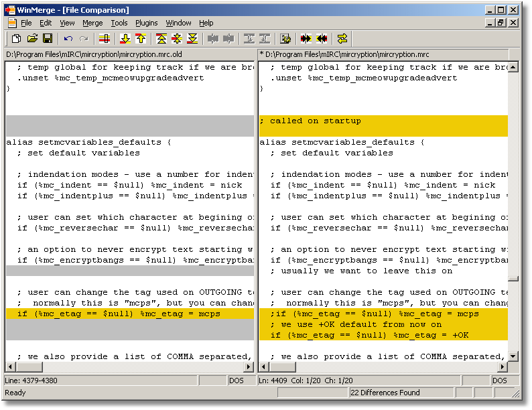The width and height of the screenshot is (532, 410).
Task: Click the left pane yellow '%mc_etag = mcps' line
Action: pyautogui.click(x=130, y=314)
